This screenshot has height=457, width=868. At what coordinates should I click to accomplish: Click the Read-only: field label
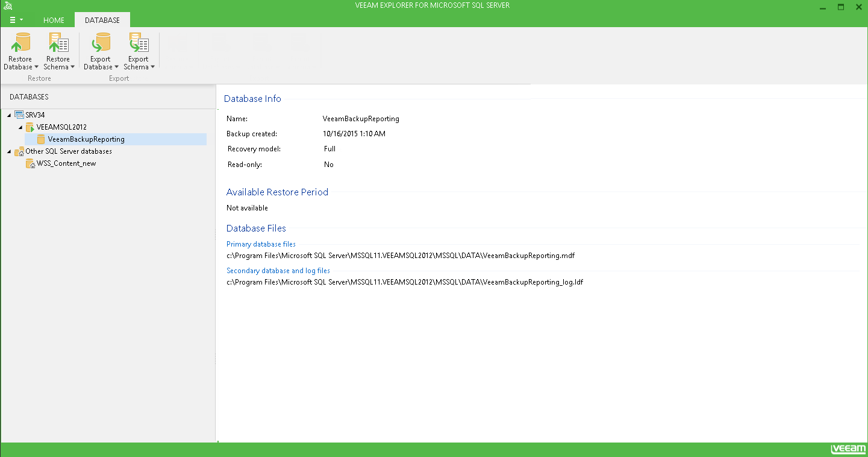coord(245,165)
